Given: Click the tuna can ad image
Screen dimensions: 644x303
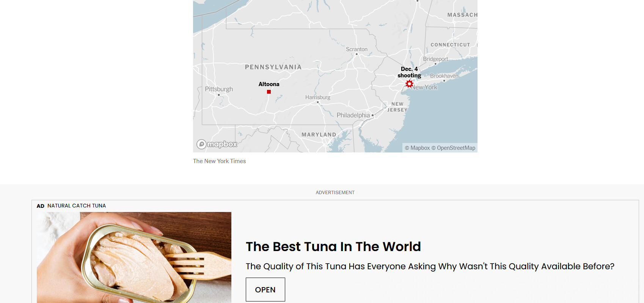Looking at the screenshot, I should (134, 257).
